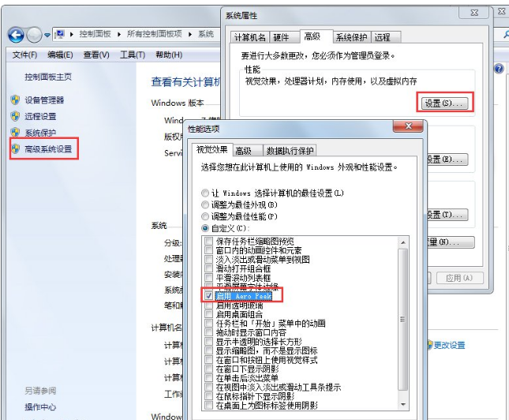Image resolution: width=509 pixels, height=420 pixels.
Task: Open the recent pages dropdown beside Forward arrow
Action: click(47, 35)
